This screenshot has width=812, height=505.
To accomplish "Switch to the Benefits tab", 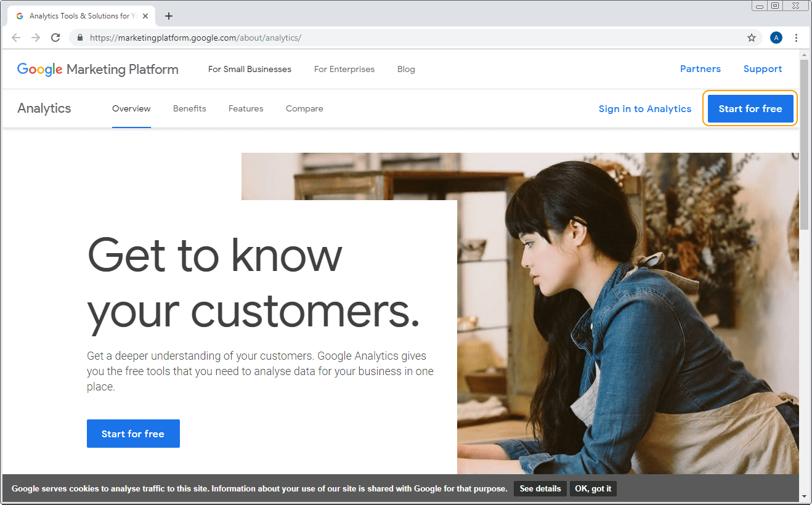I will [x=190, y=108].
